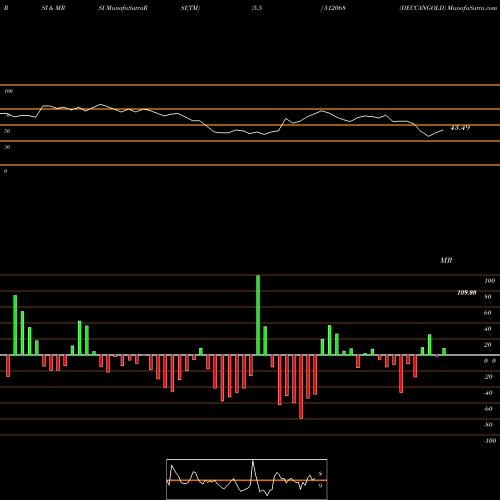Viewport: 500px width, 500px height.
Task: Click the SI MunafaSutraR header text
Action: pyautogui.click(x=123, y=8)
